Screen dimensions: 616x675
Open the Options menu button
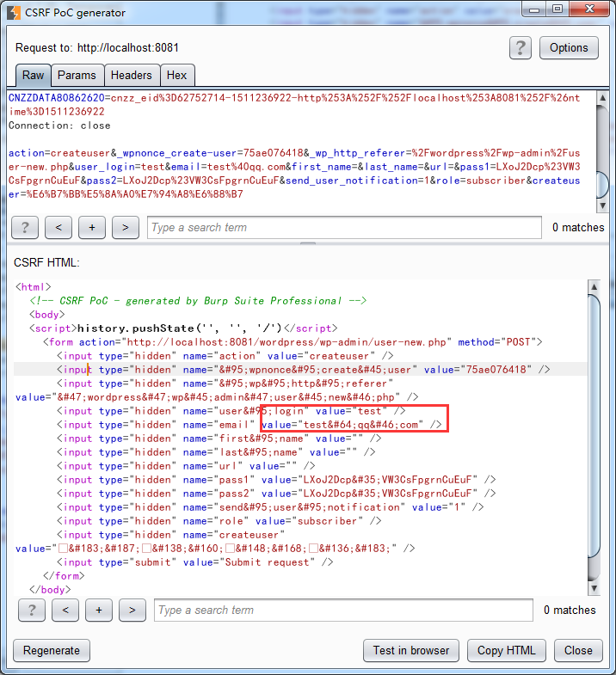569,48
